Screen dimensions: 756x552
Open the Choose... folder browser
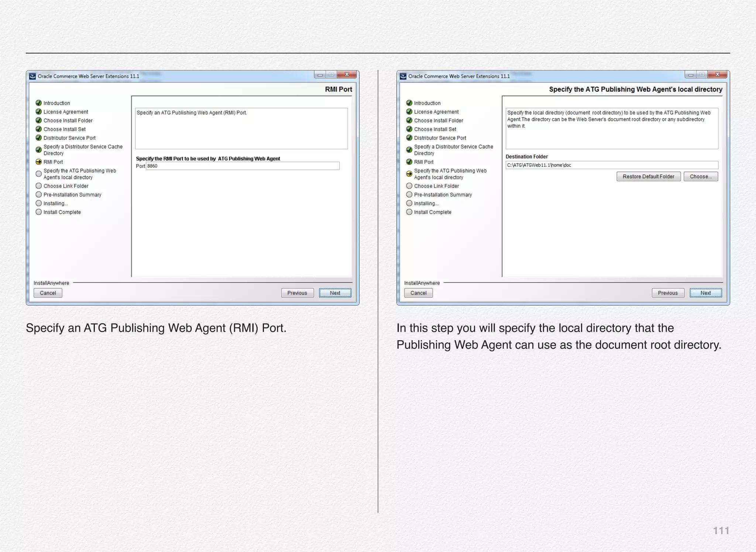(700, 176)
